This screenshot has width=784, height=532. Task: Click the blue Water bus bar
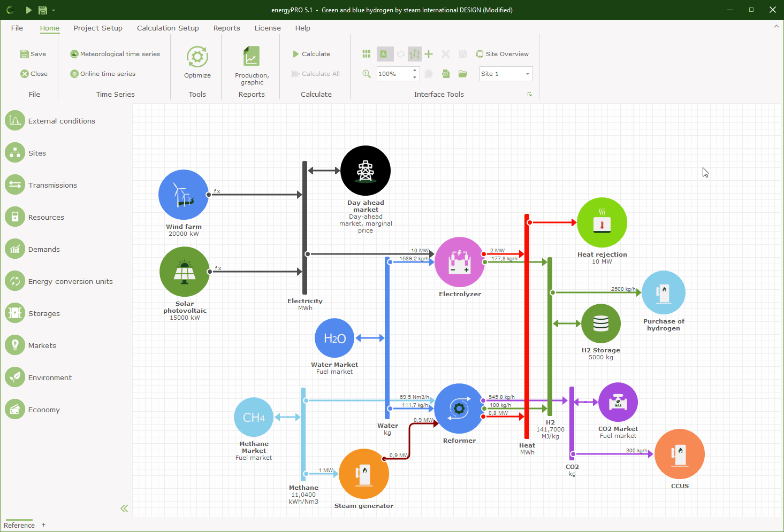click(387, 337)
